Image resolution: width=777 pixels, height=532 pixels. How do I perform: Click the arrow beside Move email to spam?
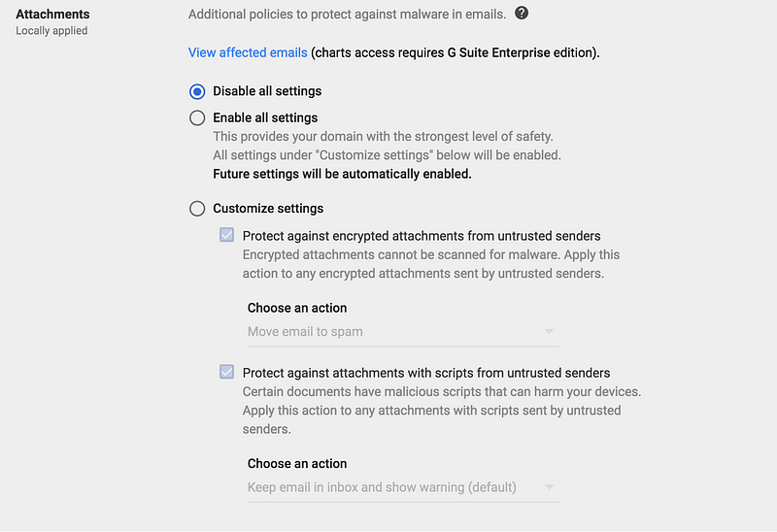click(550, 332)
